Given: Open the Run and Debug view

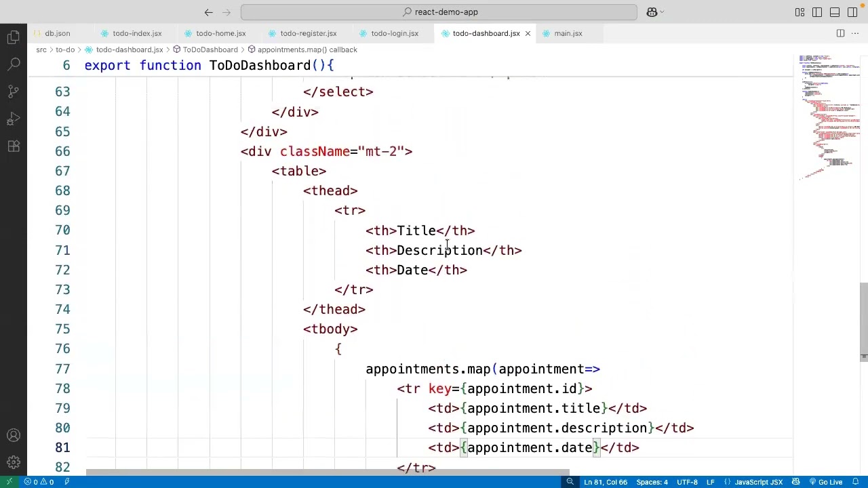Looking at the screenshot, I should pyautogui.click(x=14, y=119).
